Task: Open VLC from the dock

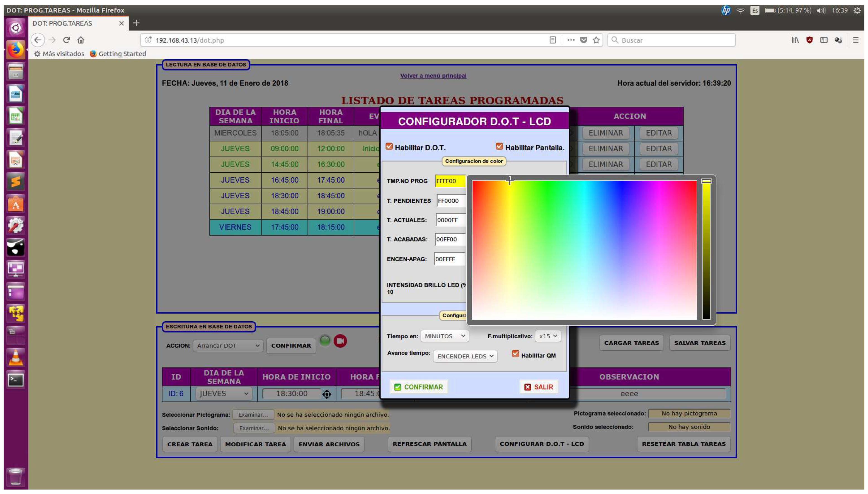Action: click(x=16, y=358)
